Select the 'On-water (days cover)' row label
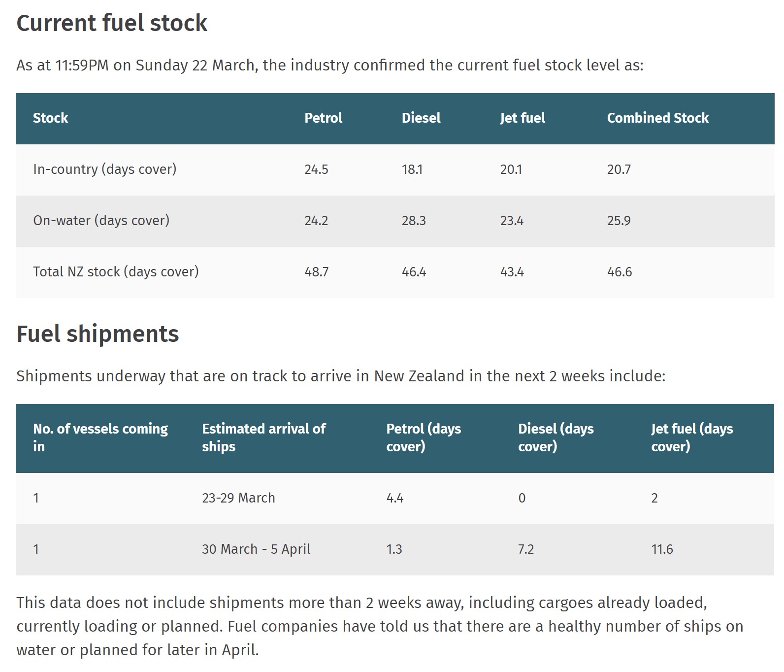Image resolution: width=784 pixels, height=672 pixels. [x=101, y=221]
